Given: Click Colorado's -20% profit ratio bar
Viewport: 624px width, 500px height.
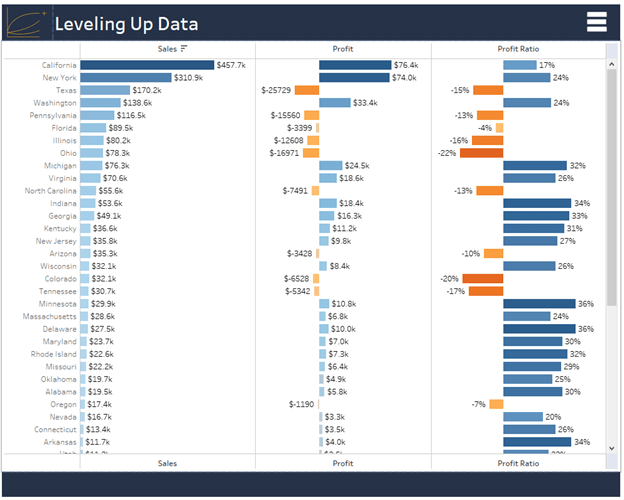Looking at the screenshot, I should click(483, 279).
